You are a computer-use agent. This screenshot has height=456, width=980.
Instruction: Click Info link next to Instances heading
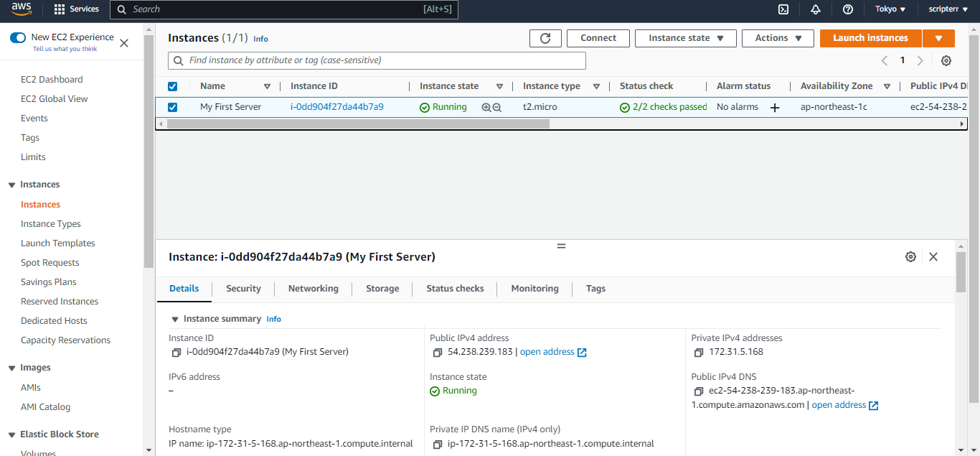[x=260, y=39]
